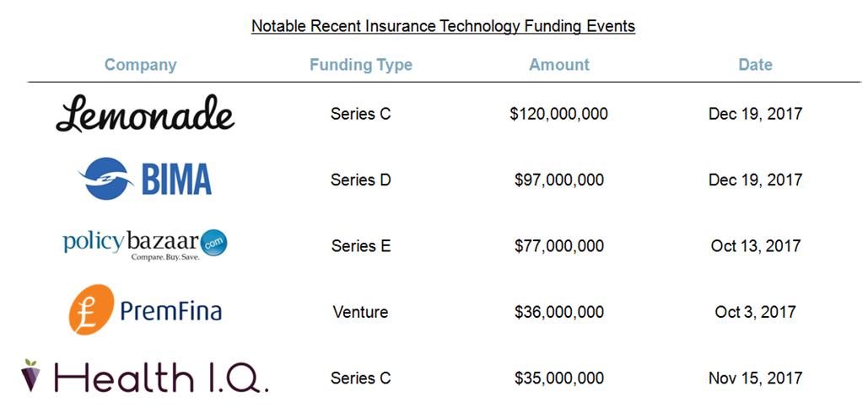
Task: Select the Health I.Q. wordmark text
Action: [x=159, y=377]
